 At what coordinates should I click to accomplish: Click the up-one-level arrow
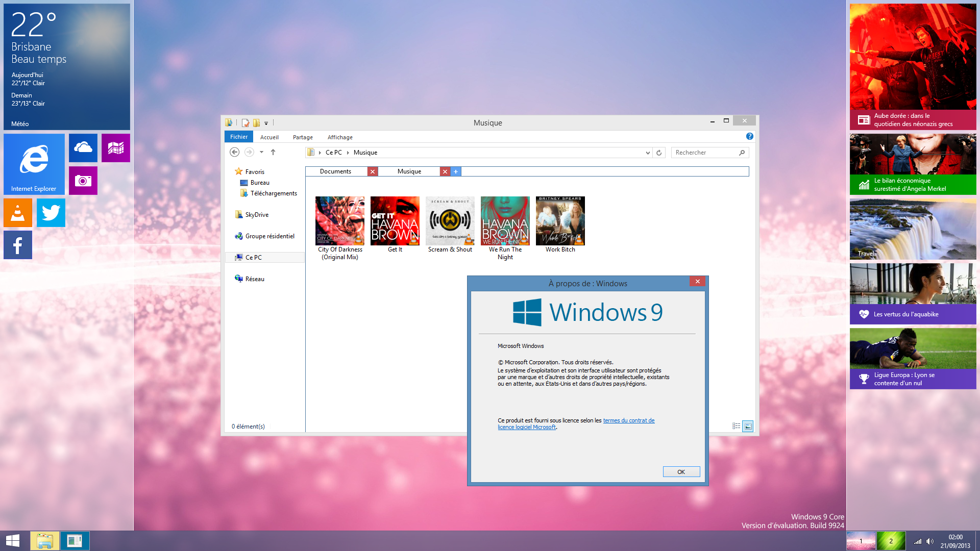[x=273, y=152]
